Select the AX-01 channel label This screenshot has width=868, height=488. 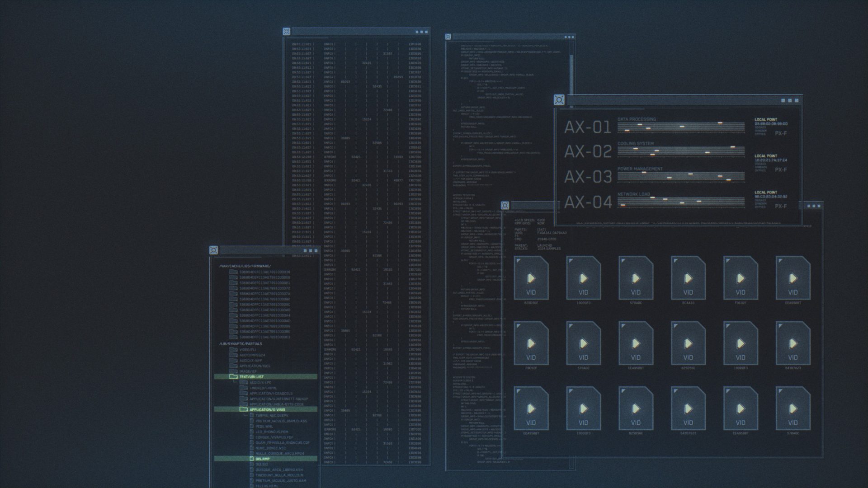(x=587, y=127)
